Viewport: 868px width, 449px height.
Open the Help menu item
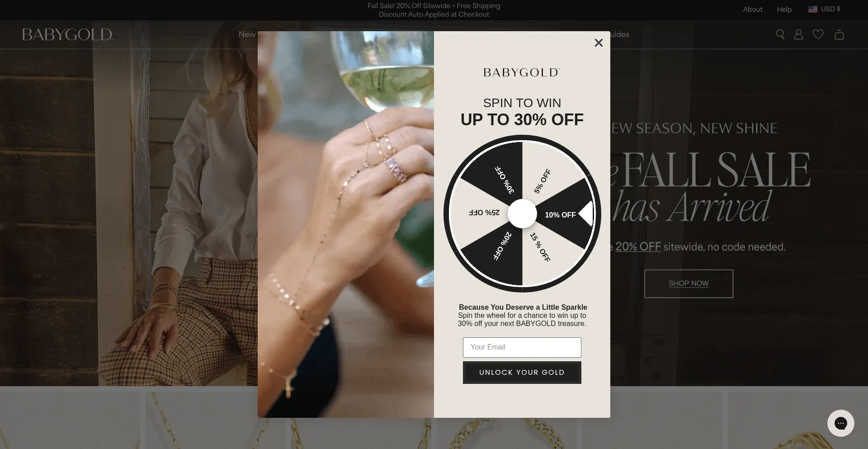click(x=784, y=9)
